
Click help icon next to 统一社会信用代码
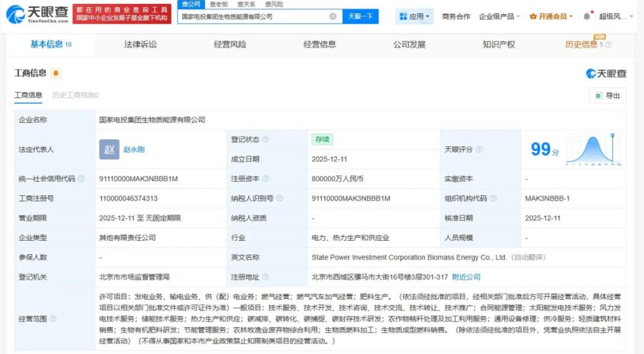coord(80,179)
